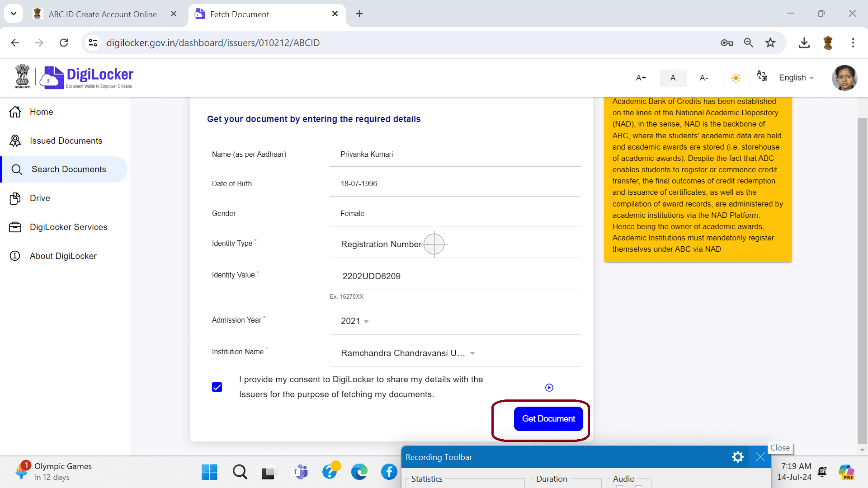Click the zoom magnifier icon in address bar

pyautogui.click(x=749, y=42)
